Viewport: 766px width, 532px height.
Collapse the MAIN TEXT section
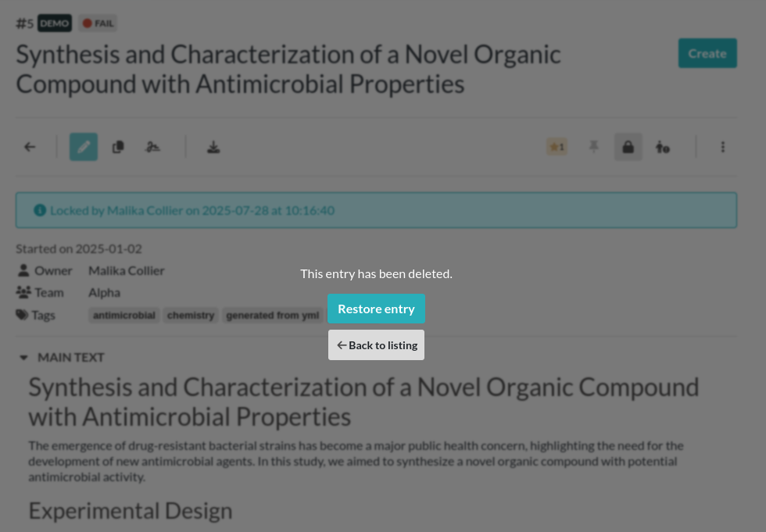23,358
